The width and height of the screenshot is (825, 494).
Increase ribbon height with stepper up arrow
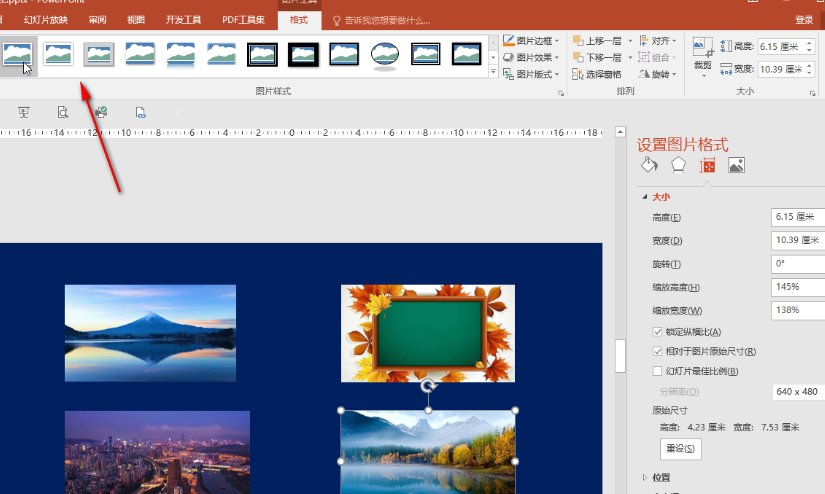(810, 43)
